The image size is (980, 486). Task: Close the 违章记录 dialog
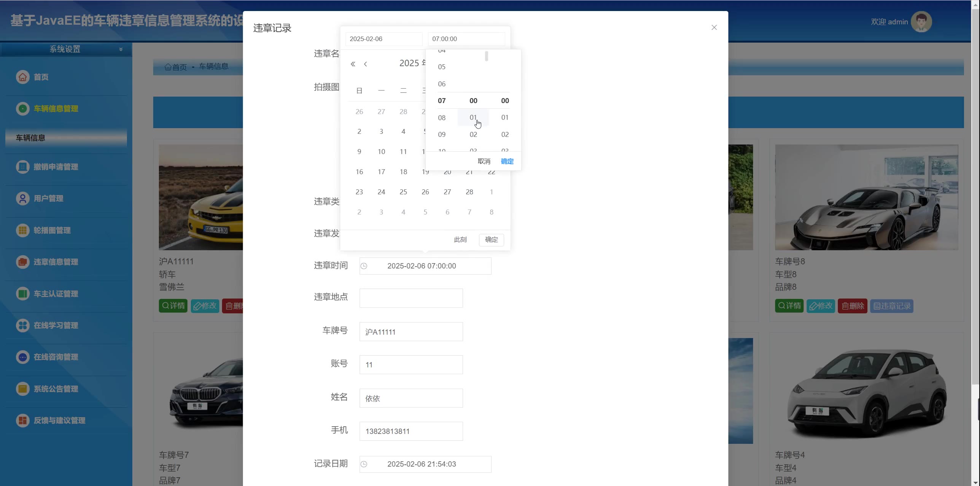[714, 27]
